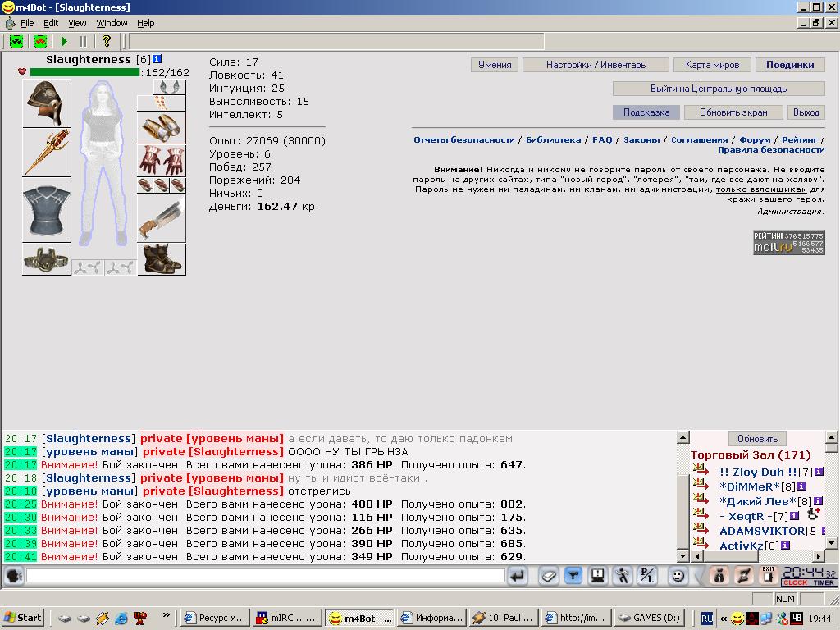Open info icon for !! Zloy Duh !!
840x630 pixels.
coord(819,472)
